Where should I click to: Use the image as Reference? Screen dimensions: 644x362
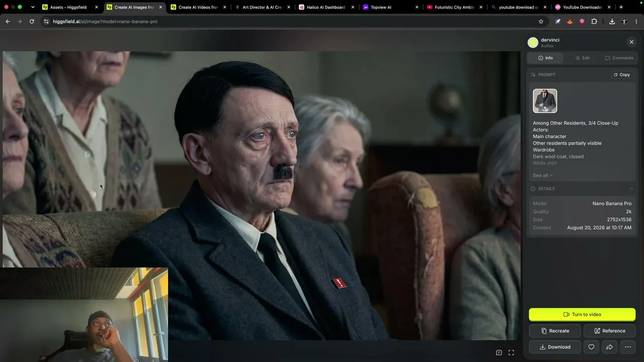pyautogui.click(x=610, y=331)
